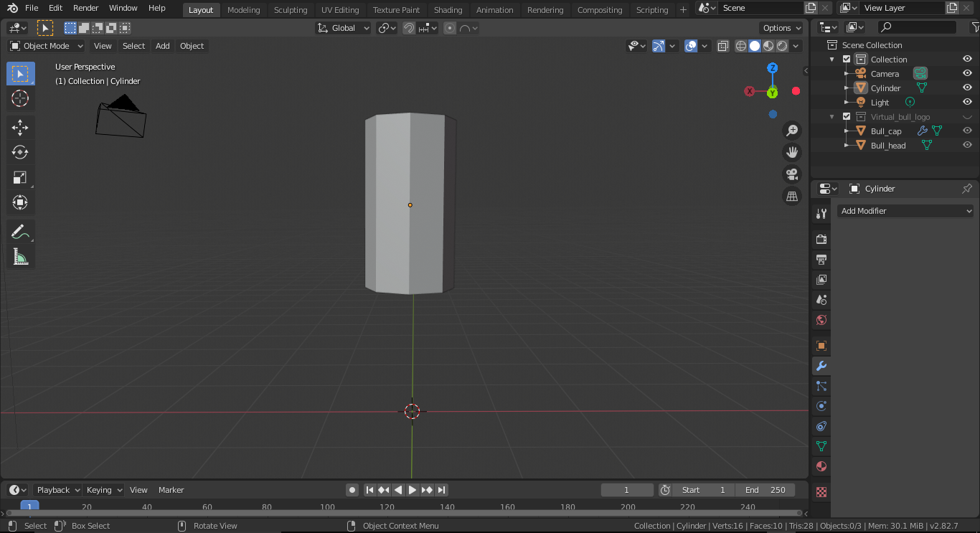Open the viewport Add menu
This screenshot has height=533, width=980.
coord(163,46)
